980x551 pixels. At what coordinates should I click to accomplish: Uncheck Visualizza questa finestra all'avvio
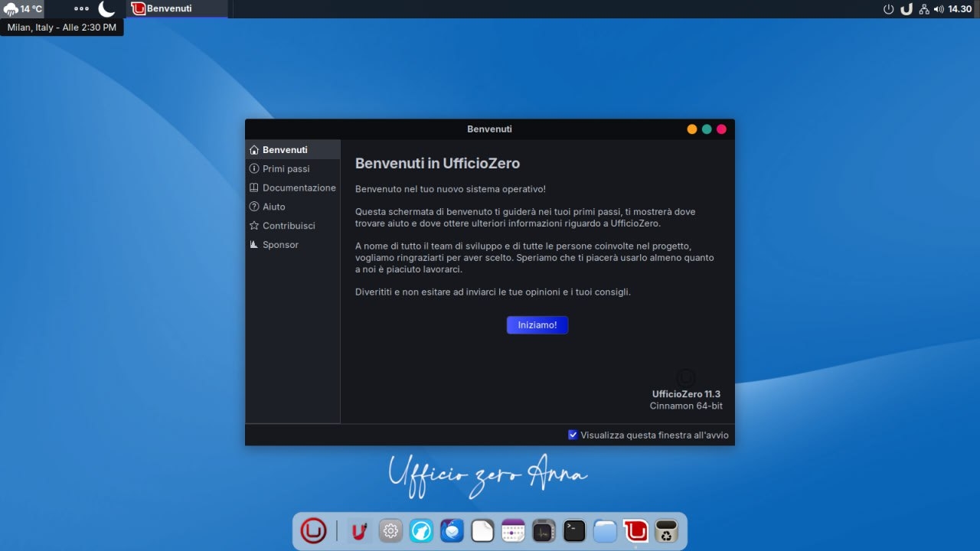pos(573,435)
